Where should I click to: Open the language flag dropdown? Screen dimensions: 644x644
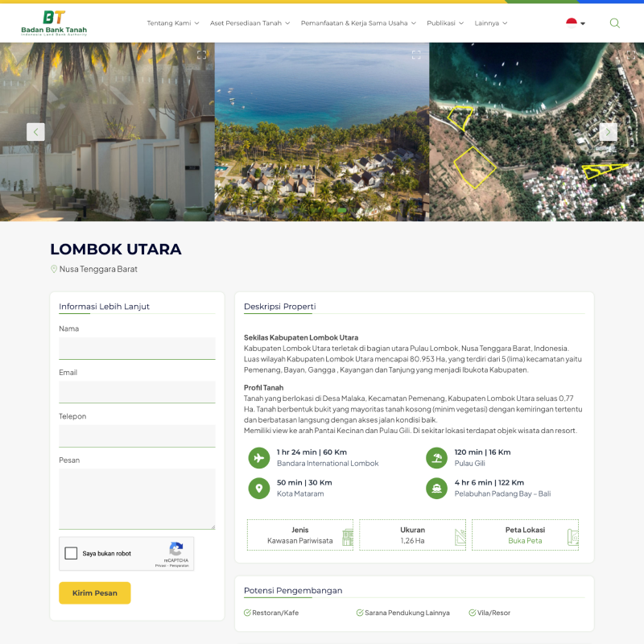point(575,23)
